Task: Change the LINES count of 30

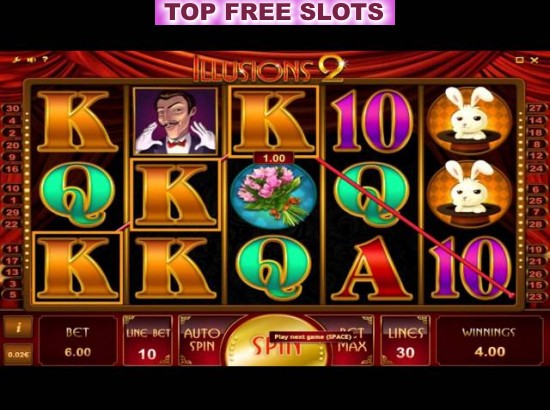Action: click(405, 340)
